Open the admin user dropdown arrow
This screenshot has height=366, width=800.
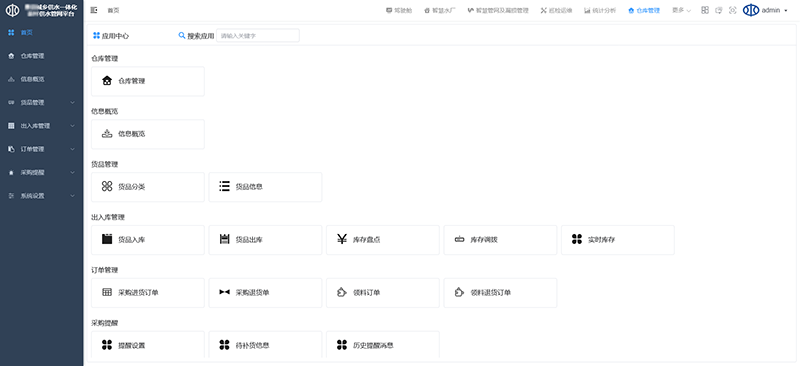point(786,10)
